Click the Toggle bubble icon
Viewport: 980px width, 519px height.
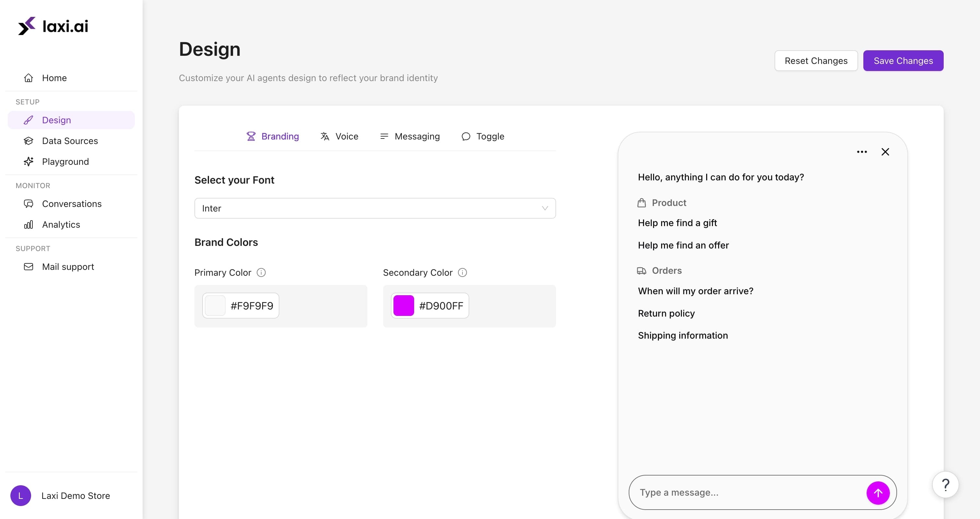[466, 136]
